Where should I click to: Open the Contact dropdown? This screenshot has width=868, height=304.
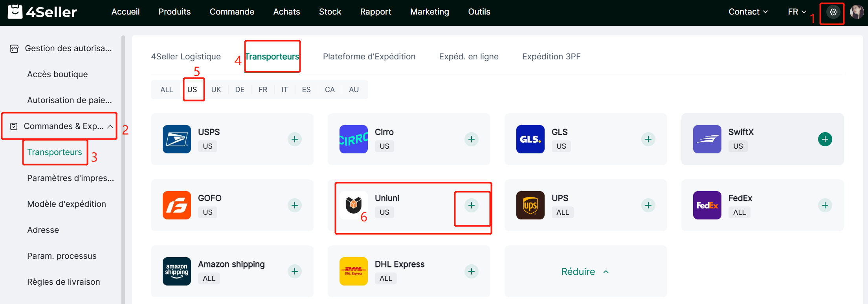(x=748, y=12)
